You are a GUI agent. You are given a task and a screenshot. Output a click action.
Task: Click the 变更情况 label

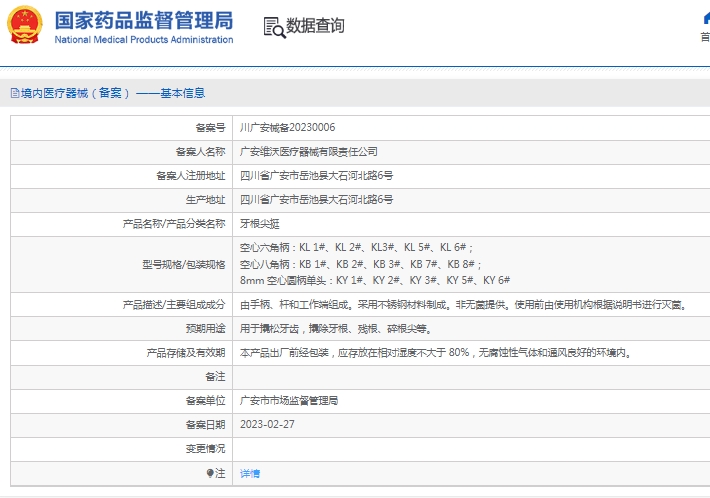205,449
